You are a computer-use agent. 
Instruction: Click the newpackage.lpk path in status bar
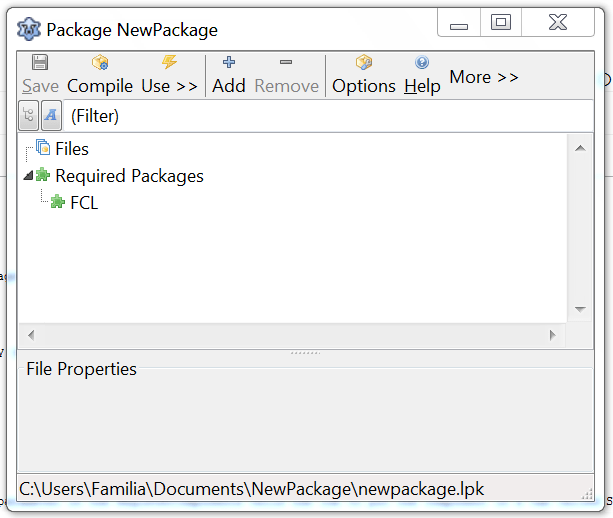251,489
